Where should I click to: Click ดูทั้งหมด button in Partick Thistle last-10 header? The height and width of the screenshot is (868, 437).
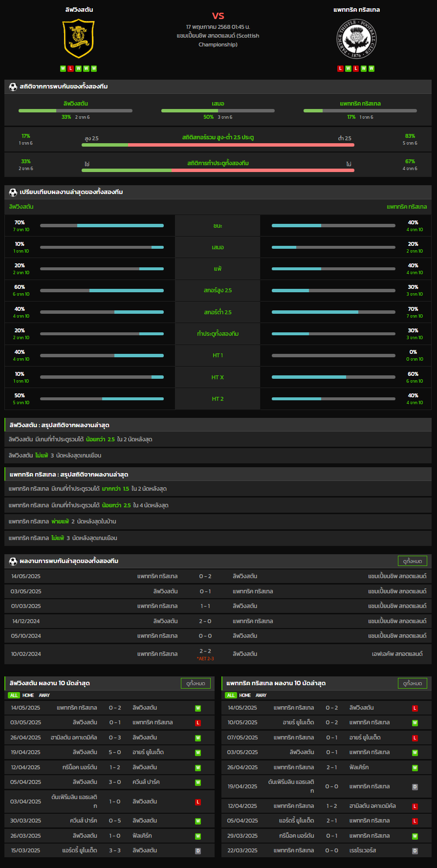coord(413,683)
